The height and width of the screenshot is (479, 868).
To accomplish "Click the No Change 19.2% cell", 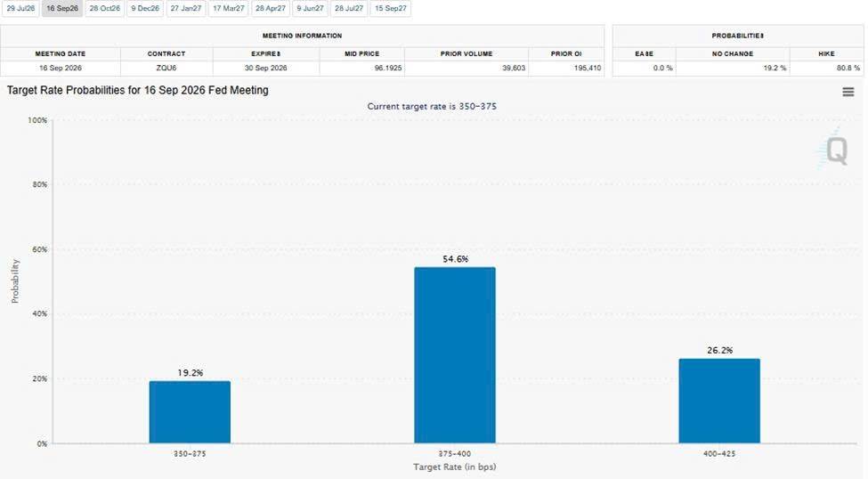I will coord(733,69).
